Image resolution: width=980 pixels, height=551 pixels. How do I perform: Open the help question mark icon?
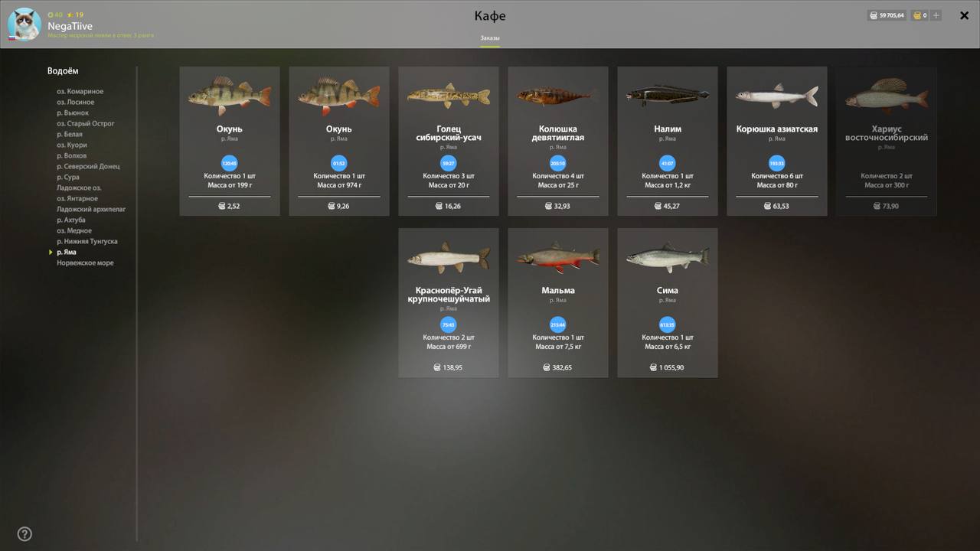tap(24, 534)
